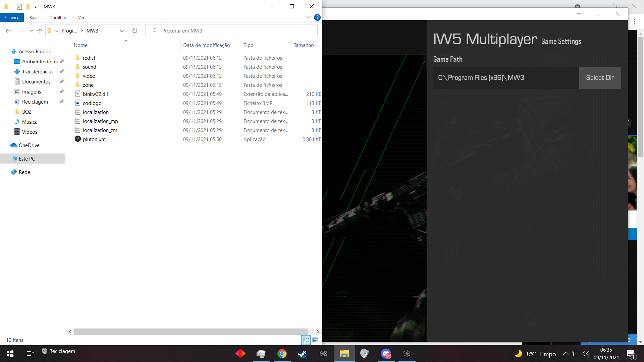
Task: Open Google Chrome from taskbar
Action: [x=282, y=353]
